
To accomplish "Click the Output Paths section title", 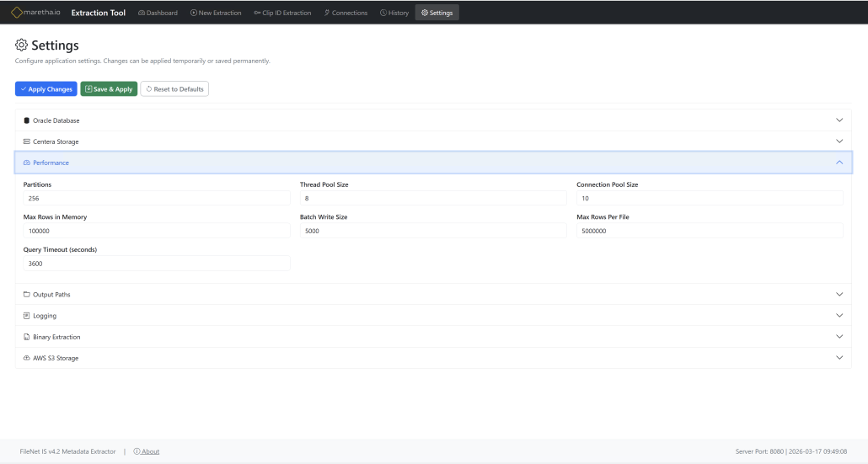I will pyautogui.click(x=51, y=294).
